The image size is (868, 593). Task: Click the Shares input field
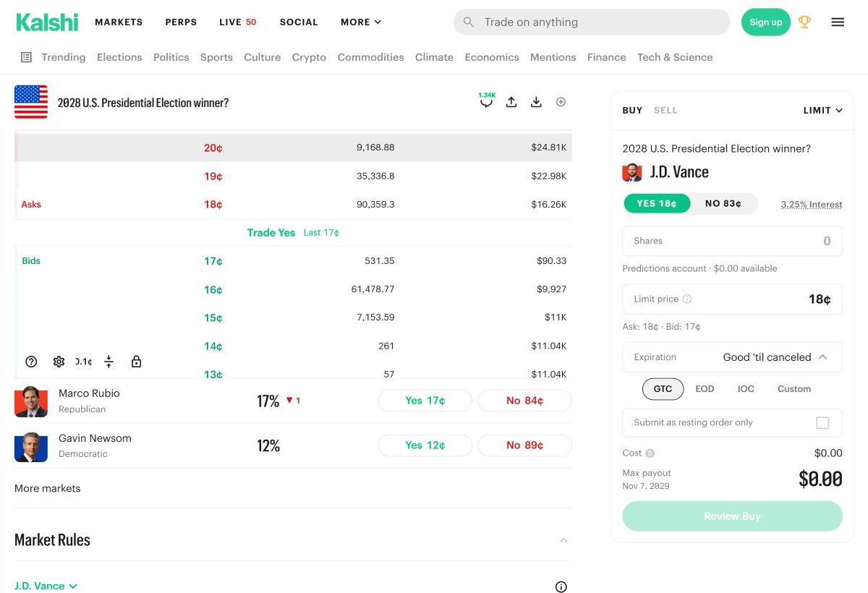[x=733, y=241]
